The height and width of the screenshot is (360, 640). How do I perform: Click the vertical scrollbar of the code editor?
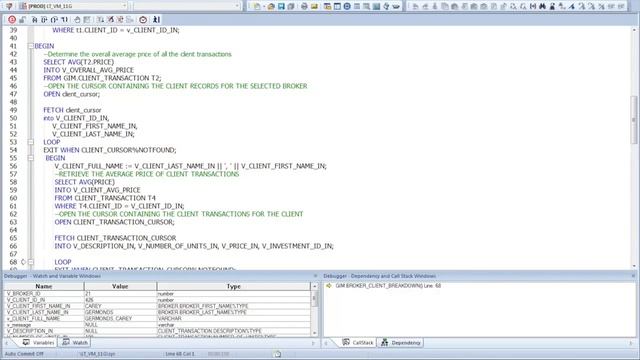click(633, 120)
